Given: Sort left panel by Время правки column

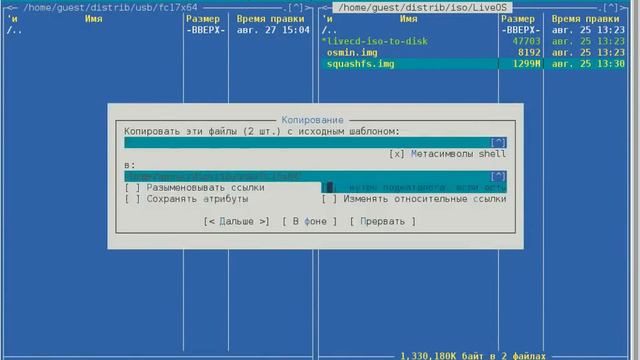Looking at the screenshot, I should [270, 19].
